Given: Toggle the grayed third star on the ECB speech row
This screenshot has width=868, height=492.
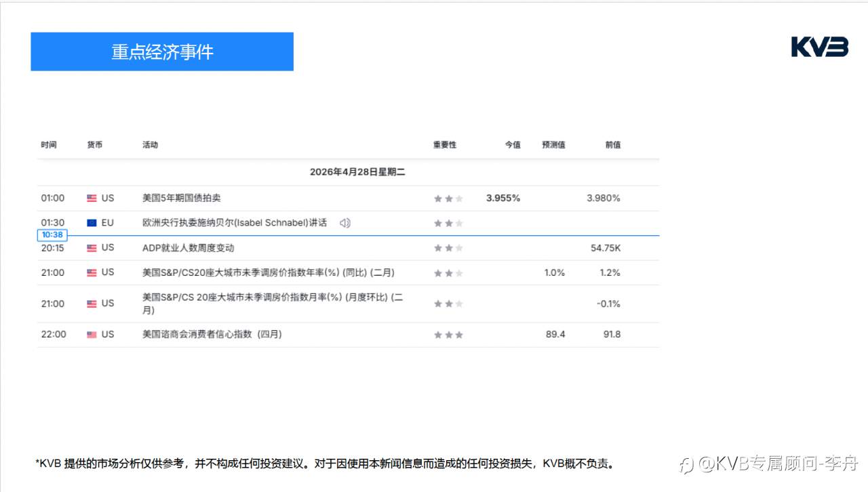Looking at the screenshot, I should 459,222.
